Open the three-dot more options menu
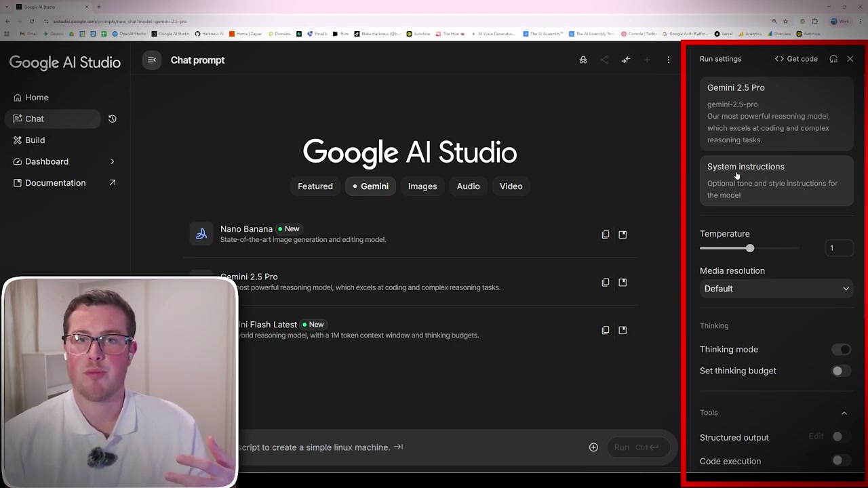The width and height of the screenshot is (868, 488). tap(669, 60)
